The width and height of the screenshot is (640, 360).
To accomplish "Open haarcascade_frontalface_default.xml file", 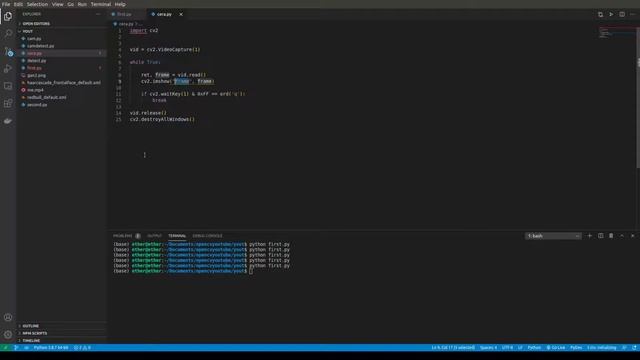I will point(61,82).
